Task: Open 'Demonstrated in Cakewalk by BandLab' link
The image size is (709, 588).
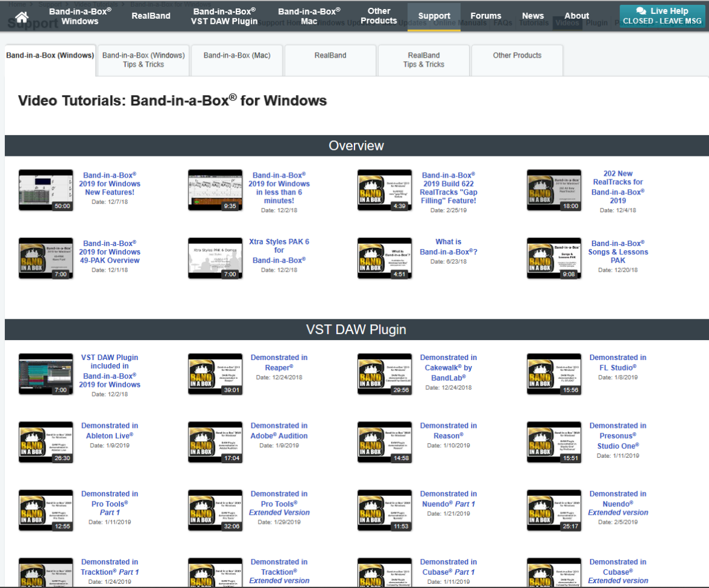Action: click(448, 368)
